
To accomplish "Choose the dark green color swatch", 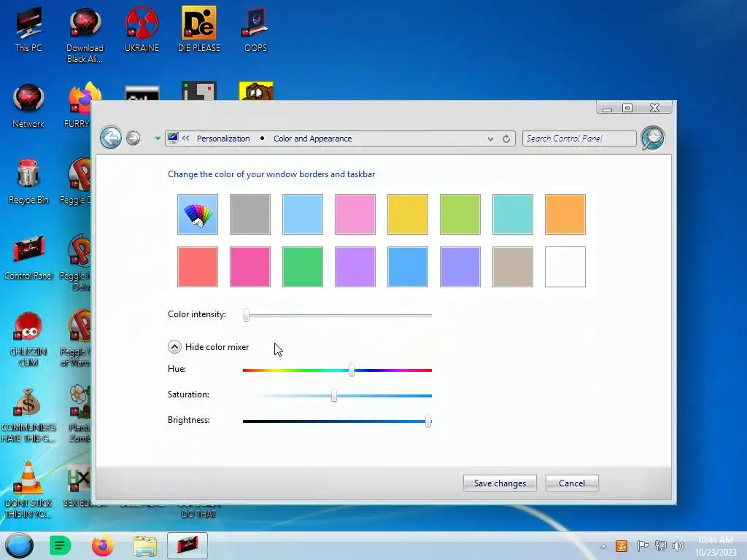I will pos(303,267).
